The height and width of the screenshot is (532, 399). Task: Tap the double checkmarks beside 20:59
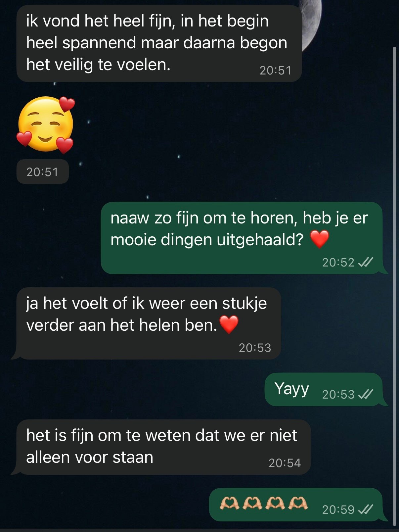(x=366, y=509)
